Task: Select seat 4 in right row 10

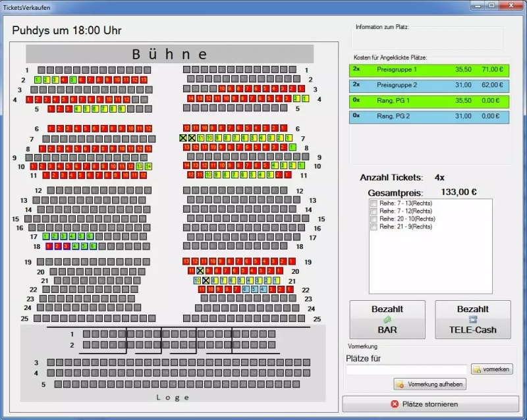Action: (275, 165)
